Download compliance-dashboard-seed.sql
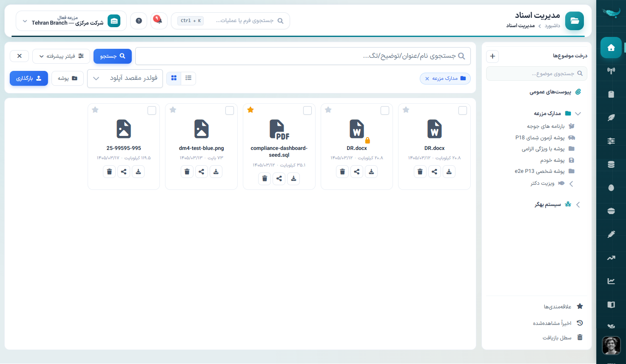This screenshot has width=626, height=364. pyautogui.click(x=293, y=178)
